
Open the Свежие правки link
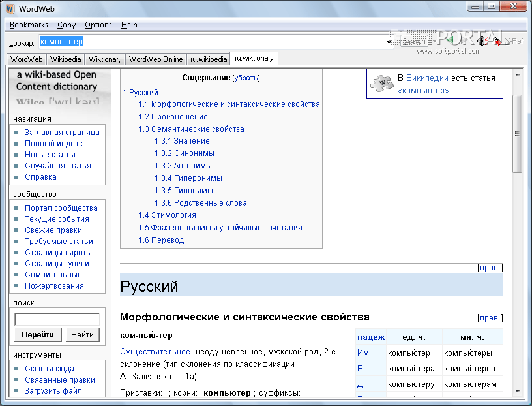click(53, 230)
